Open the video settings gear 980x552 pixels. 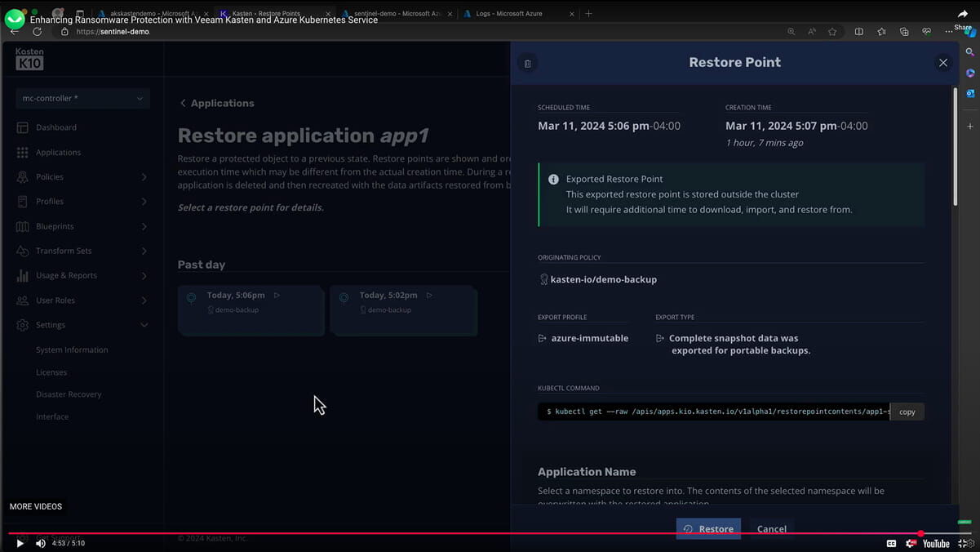[911, 544]
